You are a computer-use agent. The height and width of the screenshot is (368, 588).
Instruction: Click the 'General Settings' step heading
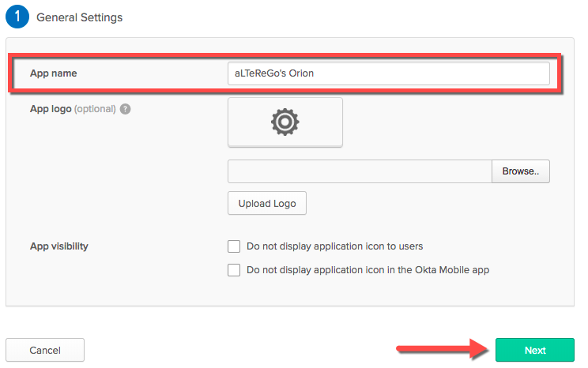pos(80,17)
